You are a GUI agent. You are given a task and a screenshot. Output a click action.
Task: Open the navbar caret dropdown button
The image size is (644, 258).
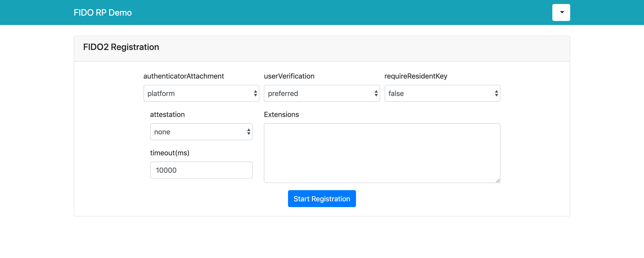561,12
